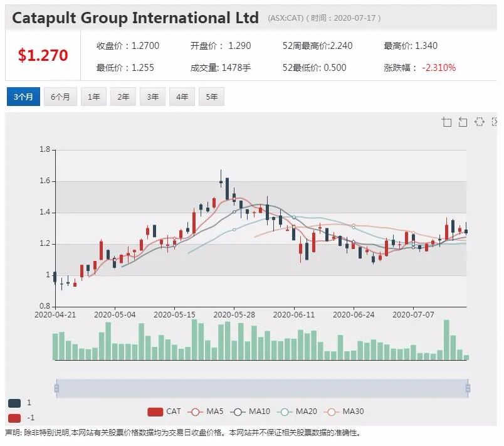Screen dimensions: 504x446
Task: Click the 最高价: 1.340 text
Action: (x=411, y=46)
